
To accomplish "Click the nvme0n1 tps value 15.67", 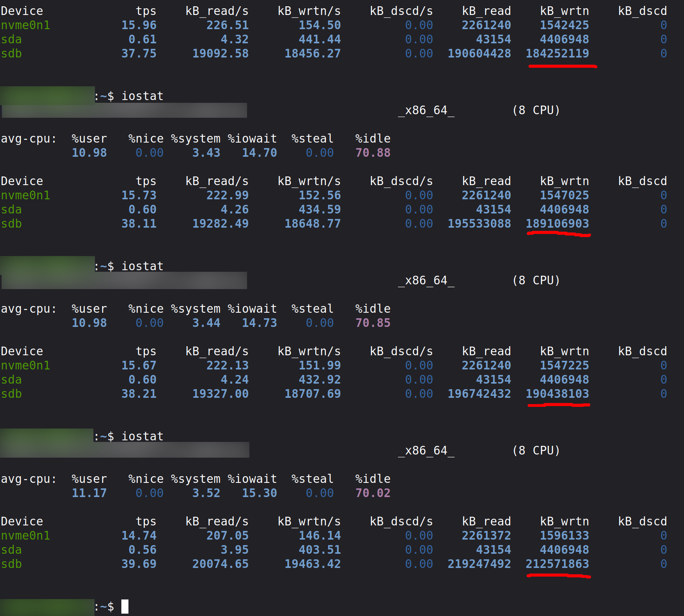I will point(139,366).
